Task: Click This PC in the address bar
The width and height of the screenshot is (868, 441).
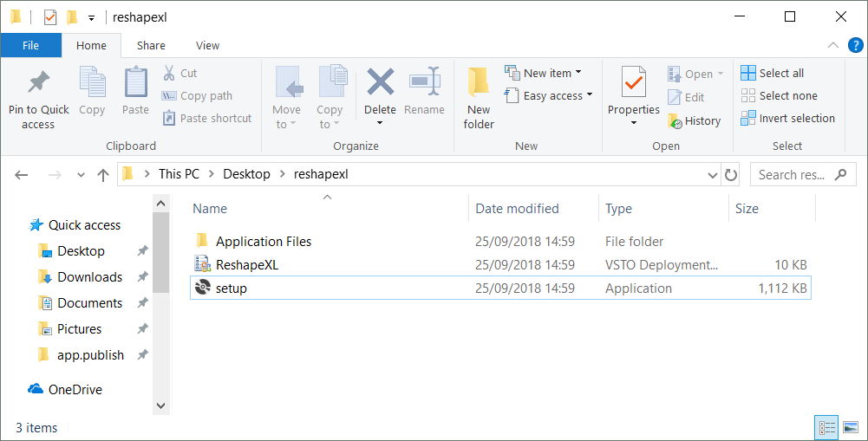Action: (179, 174)
